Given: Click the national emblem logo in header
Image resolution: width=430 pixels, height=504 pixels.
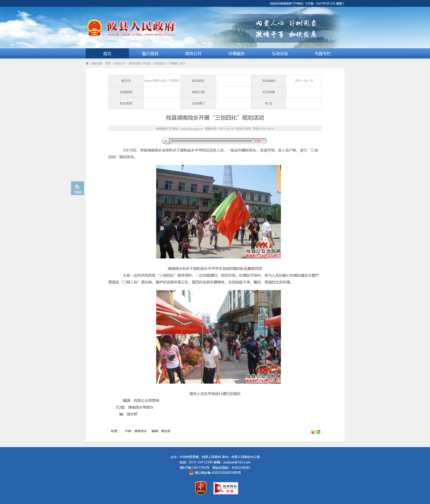Looking at the screenshot, I should (x=94, y=28).
